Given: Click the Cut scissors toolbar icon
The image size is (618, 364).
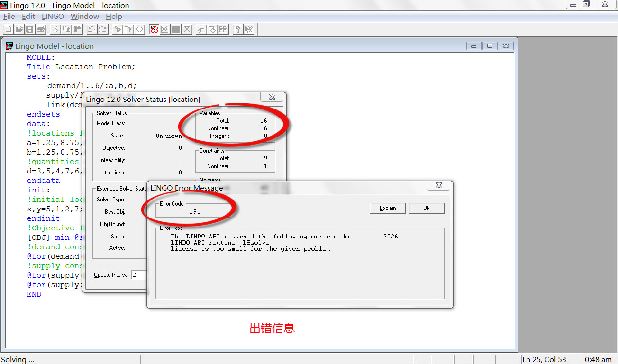Looking at the screenshot, I should point(55,29).
